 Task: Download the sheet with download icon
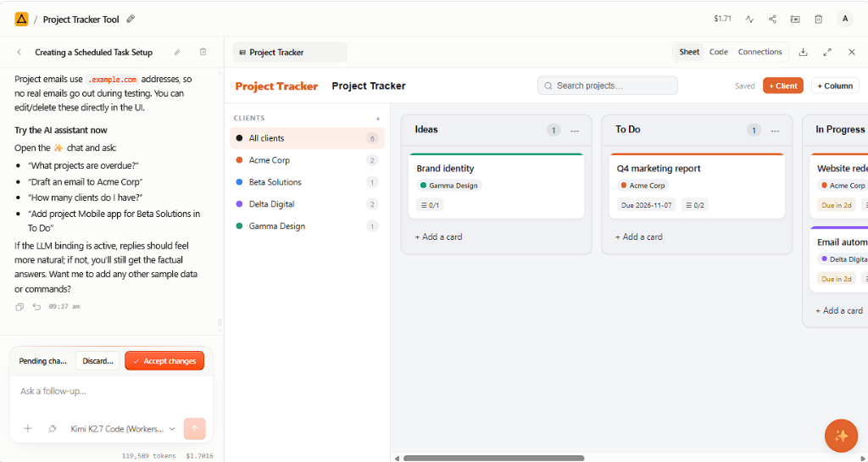(804, 52)
